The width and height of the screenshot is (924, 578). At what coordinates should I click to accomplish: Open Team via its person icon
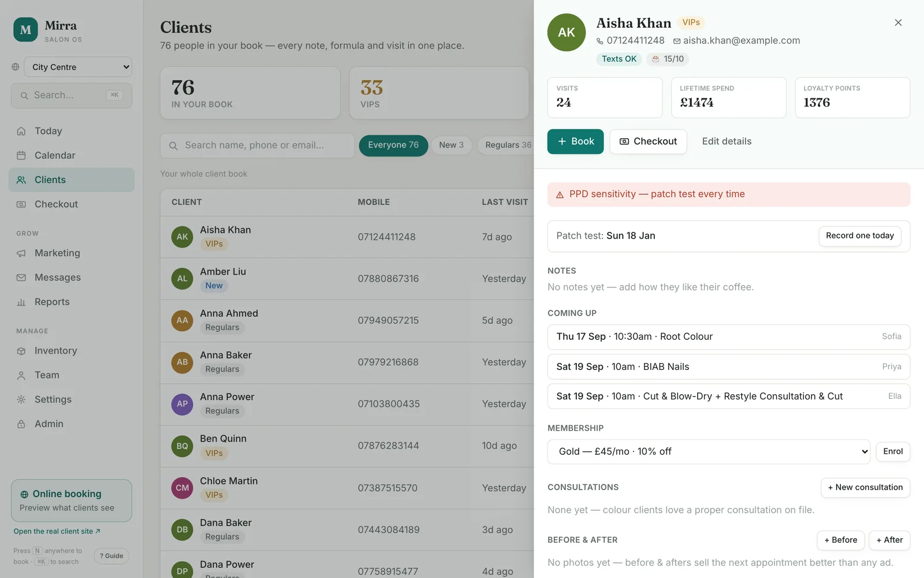(x=21, y=375)
